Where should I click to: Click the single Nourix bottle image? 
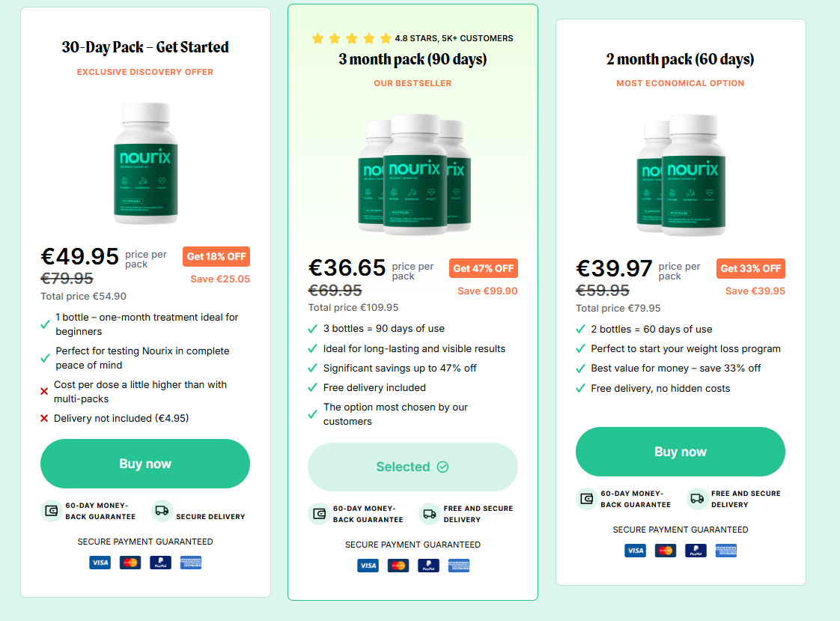click(x=146, y=163)
